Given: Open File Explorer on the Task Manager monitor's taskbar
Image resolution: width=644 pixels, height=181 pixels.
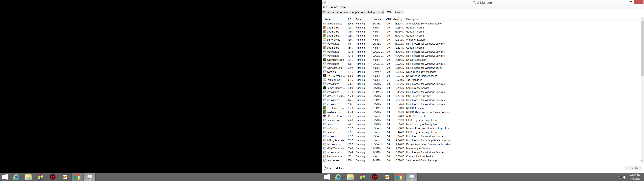Looking at the screenshot, I should 350,177.
